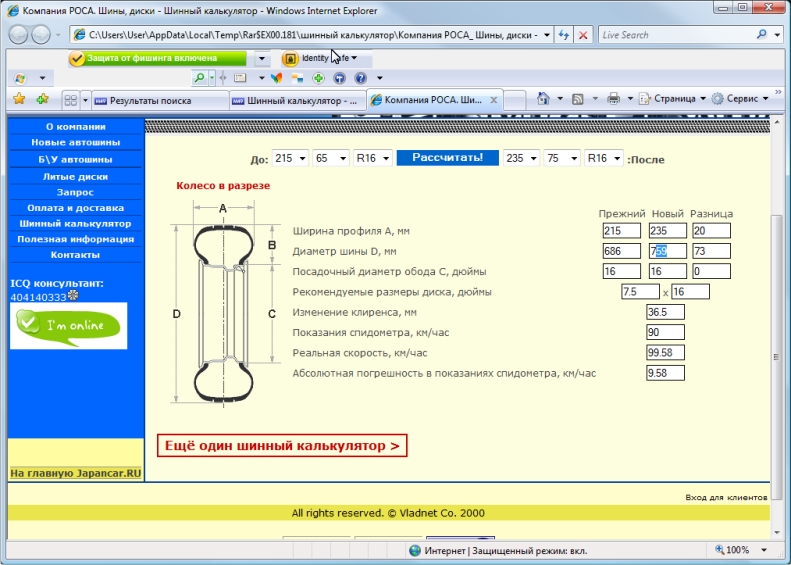Open Favorites Center star icon
791x565 pixels.
coord(18,99)
